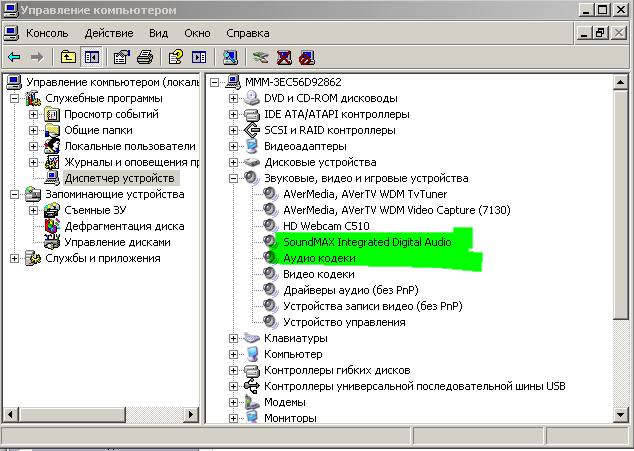Minimize the inner MMC child window
The image size is (634, 451).
[584, 33]
